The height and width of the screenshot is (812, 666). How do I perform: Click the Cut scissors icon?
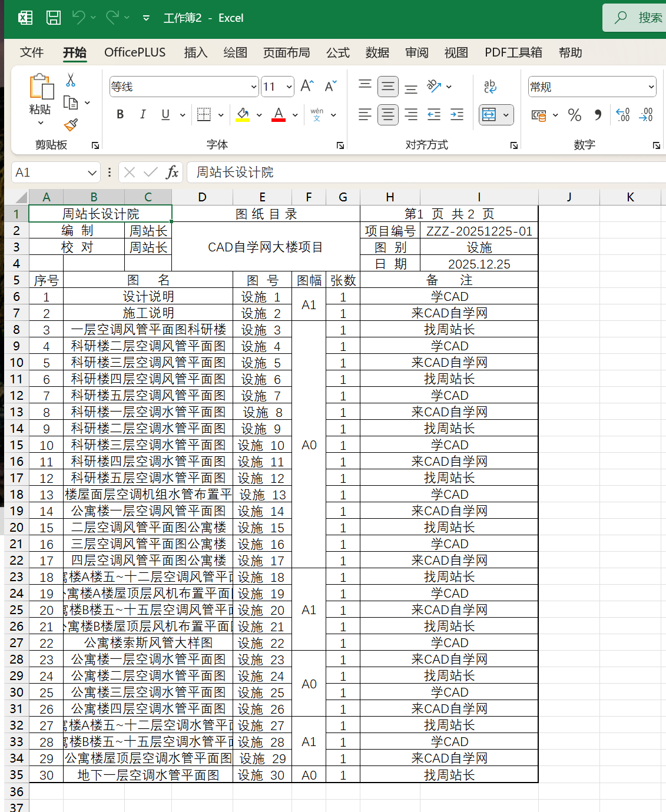71,80
